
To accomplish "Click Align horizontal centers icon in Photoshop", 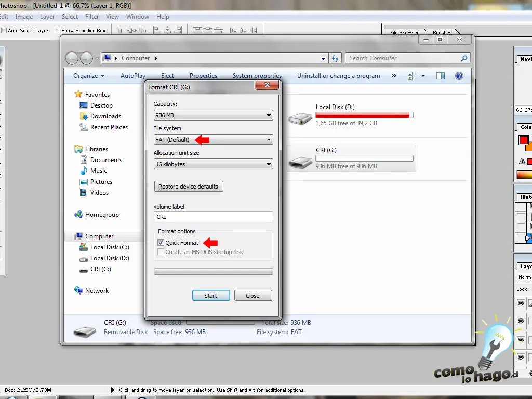I will (168, 31).
